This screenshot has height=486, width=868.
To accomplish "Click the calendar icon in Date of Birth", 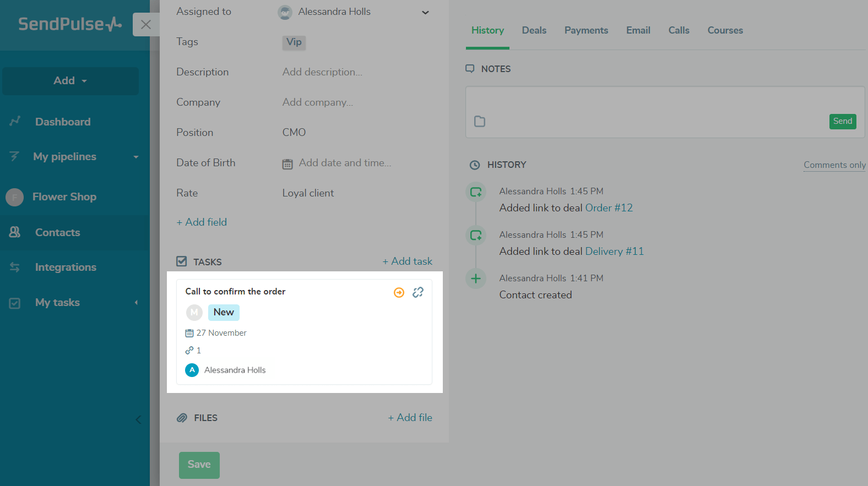I will [x=287, y=164].
